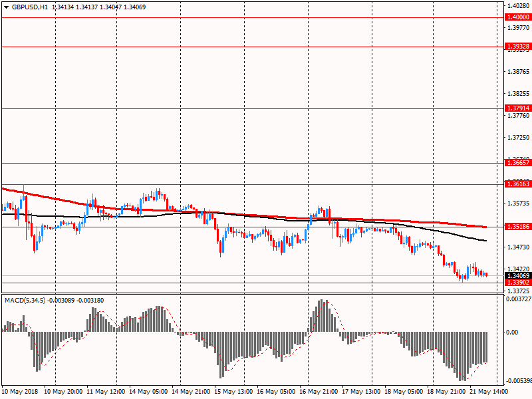Select the 1.39328 red price level label

pyautogui.click(x=518, y=47)
